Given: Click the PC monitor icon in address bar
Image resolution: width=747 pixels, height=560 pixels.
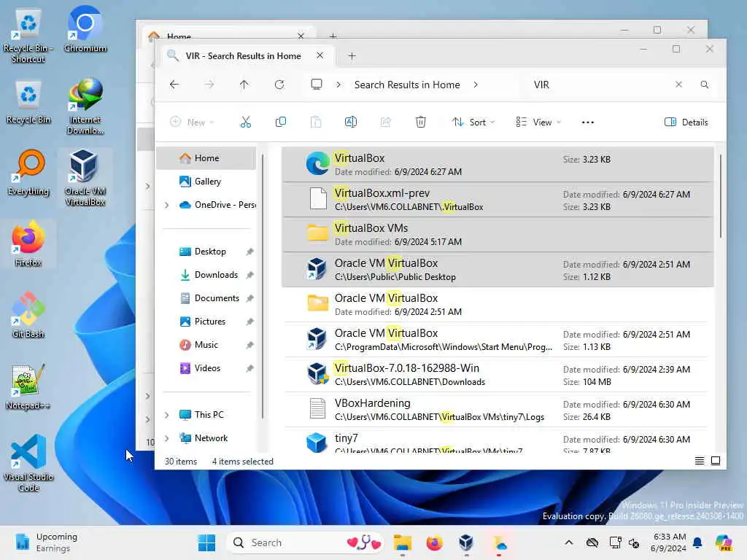Looking at the screenshot, I should tap(317, 85).
